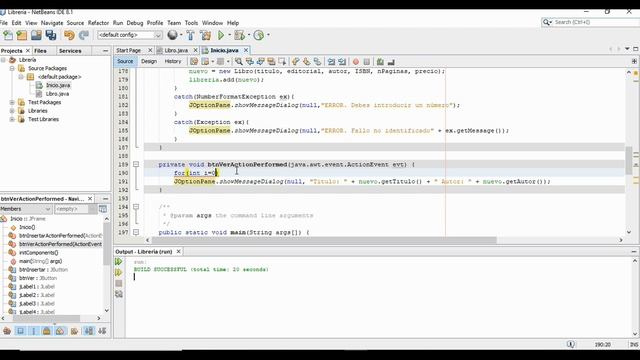The height and width of the screenshot is (360, 640).
Task: Open the default config dropdown
Action: click(130, 35)
